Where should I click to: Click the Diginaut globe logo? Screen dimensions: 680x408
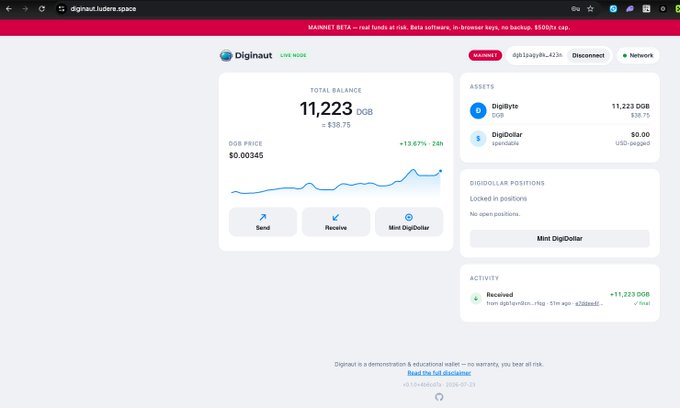click(x=226, y=55)
